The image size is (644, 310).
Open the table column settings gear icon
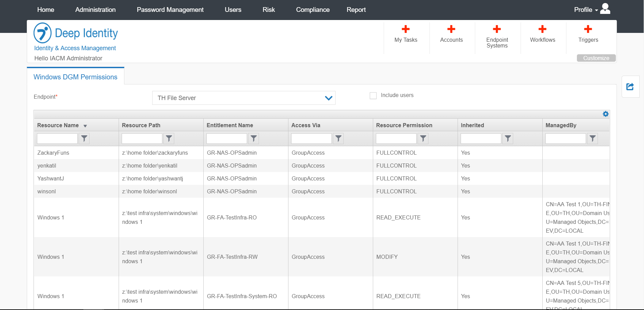[x=606, y=114]
